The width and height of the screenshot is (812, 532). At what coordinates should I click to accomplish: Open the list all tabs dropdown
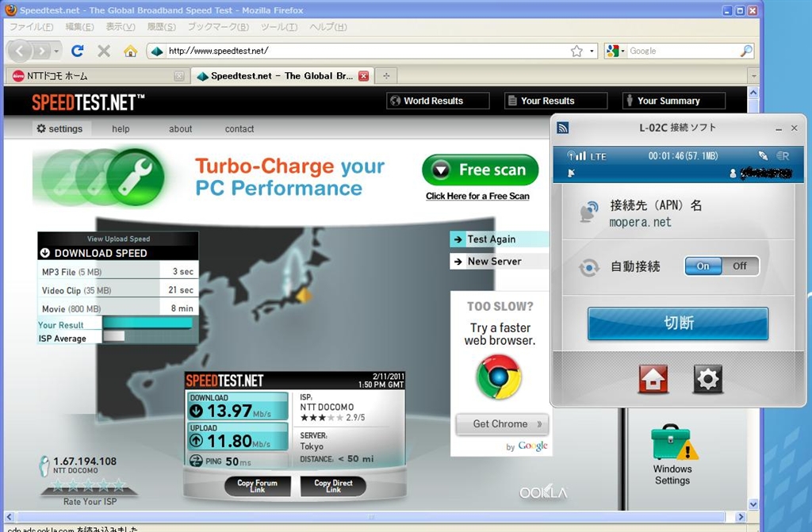(x=753, y=75)
